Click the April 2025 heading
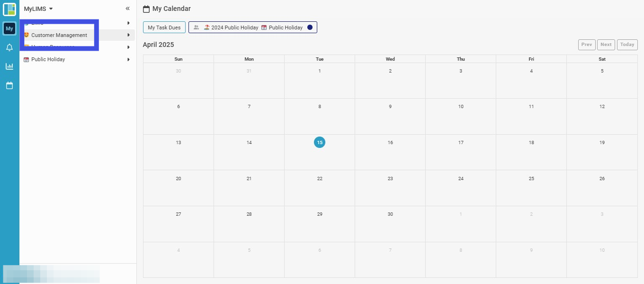This screenshot has width=644, height=284. point(159,45)
